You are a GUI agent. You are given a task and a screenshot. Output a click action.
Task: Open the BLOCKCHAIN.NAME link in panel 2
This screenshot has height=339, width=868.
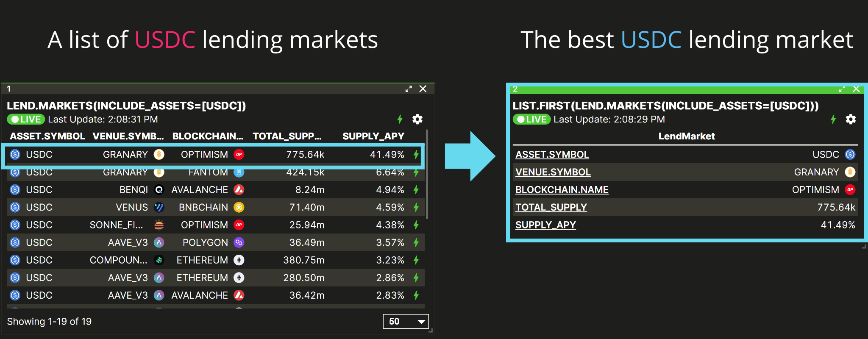coord(562,190)
